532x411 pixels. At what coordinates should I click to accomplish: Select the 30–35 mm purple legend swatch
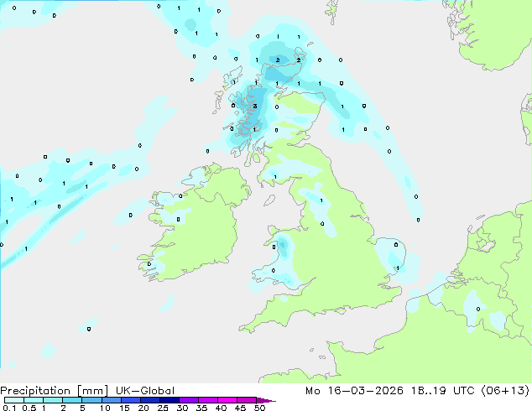click(188, 400)
